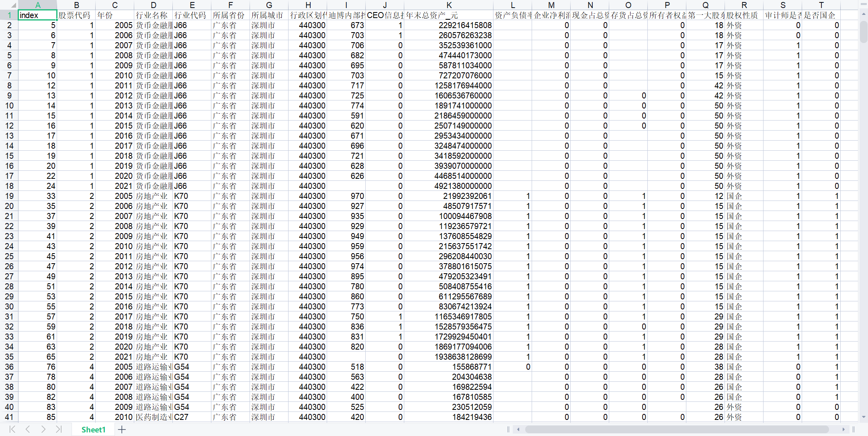Viewport: 868px width, 436px height.
Task: Jump to the first sheet tab
Action: tap(12, 429)
